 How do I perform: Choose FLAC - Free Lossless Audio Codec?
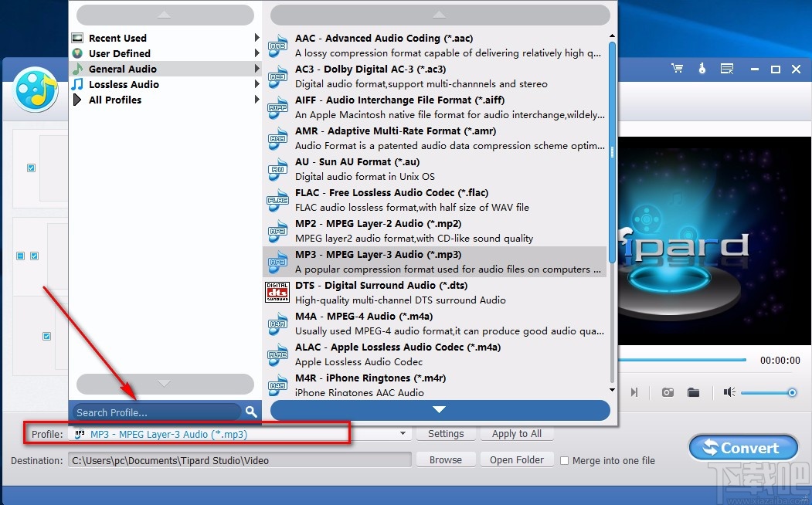[x=435, y=200]
